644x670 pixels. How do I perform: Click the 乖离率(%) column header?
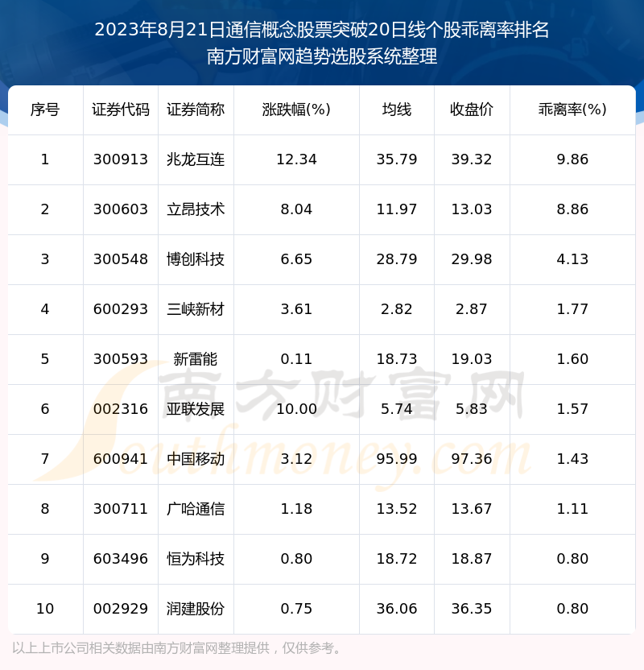pos(572,110)
